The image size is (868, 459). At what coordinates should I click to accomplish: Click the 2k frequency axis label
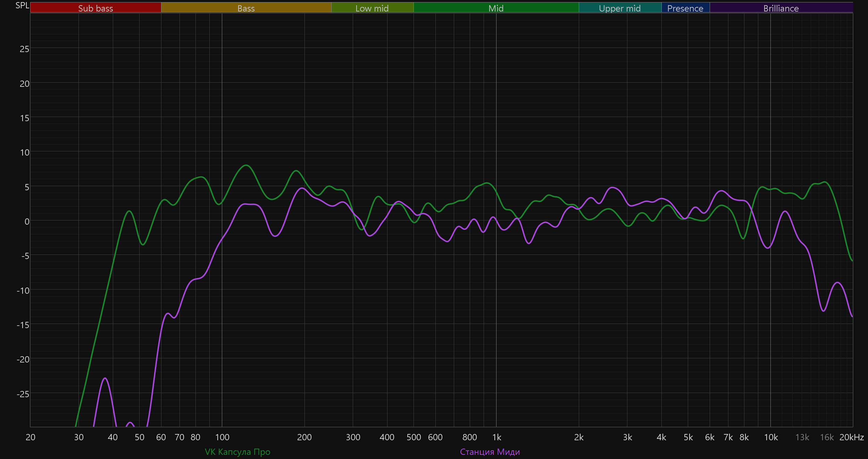579,437
